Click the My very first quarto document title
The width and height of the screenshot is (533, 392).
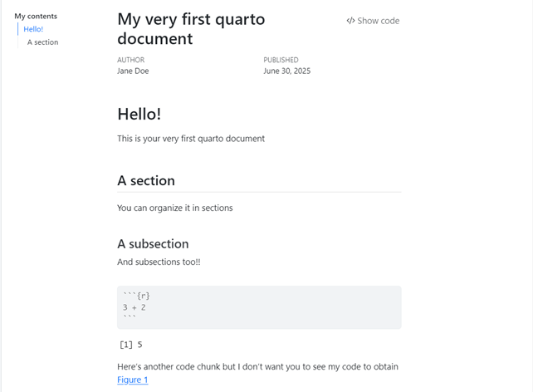click(191, 28)
